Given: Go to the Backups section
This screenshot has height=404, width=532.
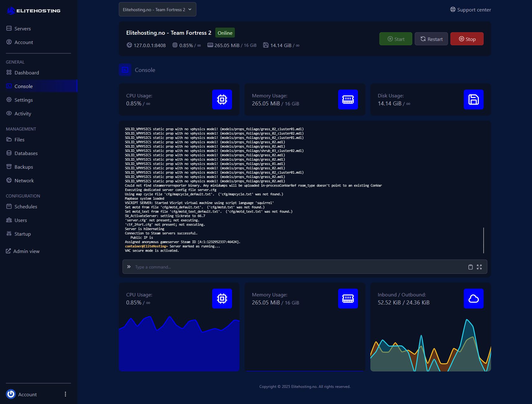Looking at the screenshot, I should point(24,167).
